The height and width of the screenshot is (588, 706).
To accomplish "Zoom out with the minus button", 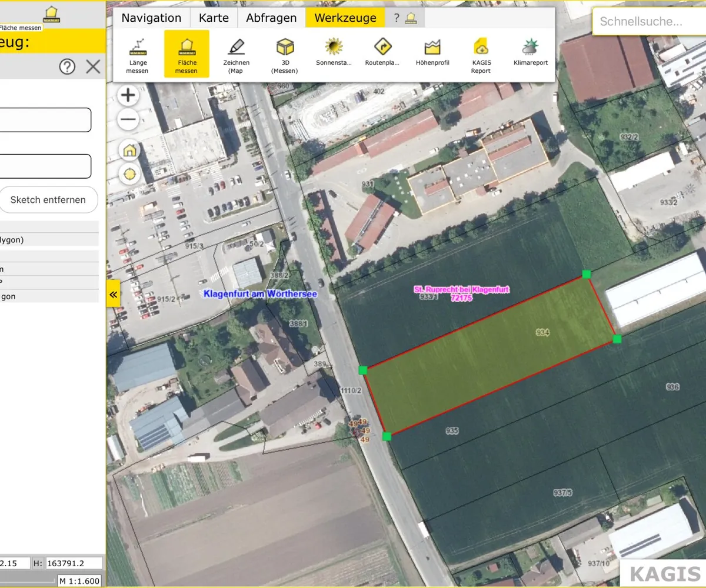I will (x=128, y=121).
